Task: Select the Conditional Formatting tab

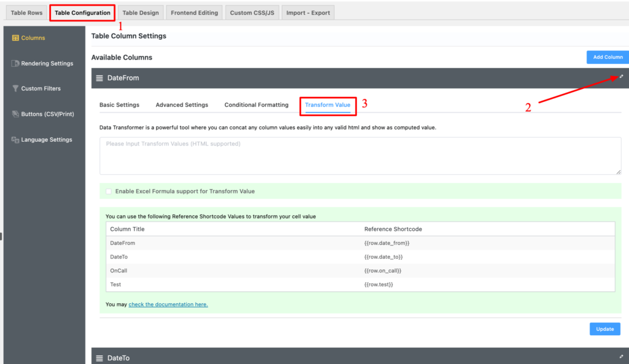Action: tap(256, 105)
